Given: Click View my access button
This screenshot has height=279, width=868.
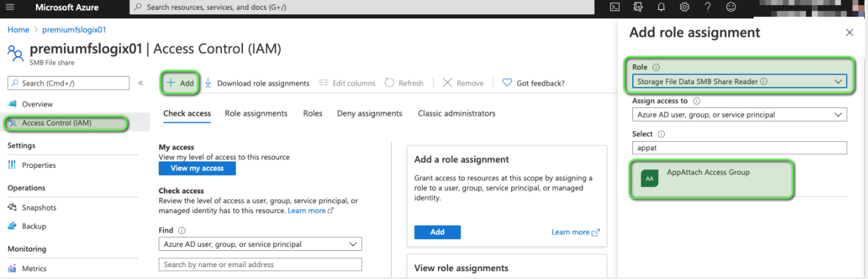Looking at the screenshot, I should [x=197, y=168].
